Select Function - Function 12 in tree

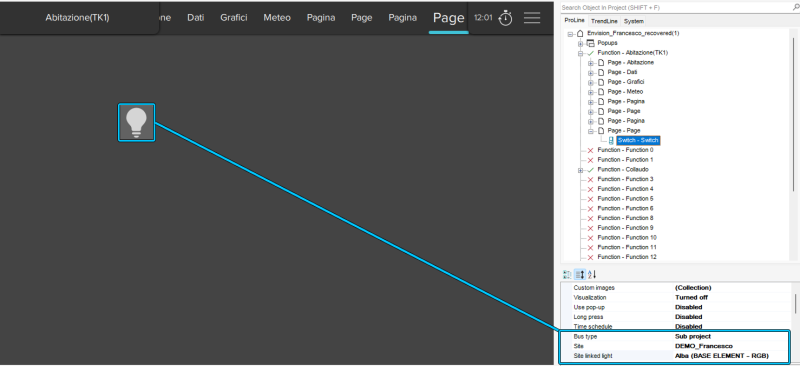point(627,257)
